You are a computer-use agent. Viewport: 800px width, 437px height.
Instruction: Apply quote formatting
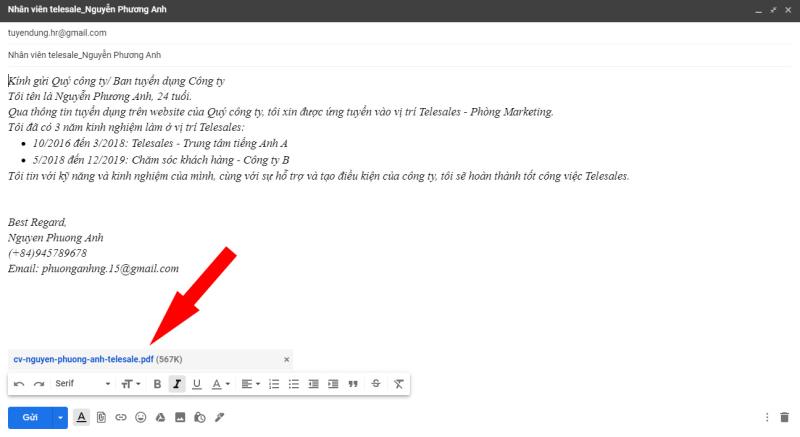(353, 384)
